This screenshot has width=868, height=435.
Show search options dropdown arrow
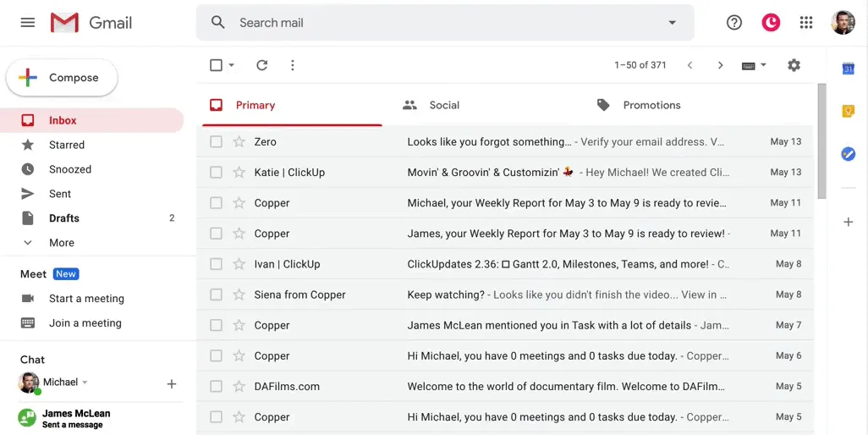click(x=672, y=23)
